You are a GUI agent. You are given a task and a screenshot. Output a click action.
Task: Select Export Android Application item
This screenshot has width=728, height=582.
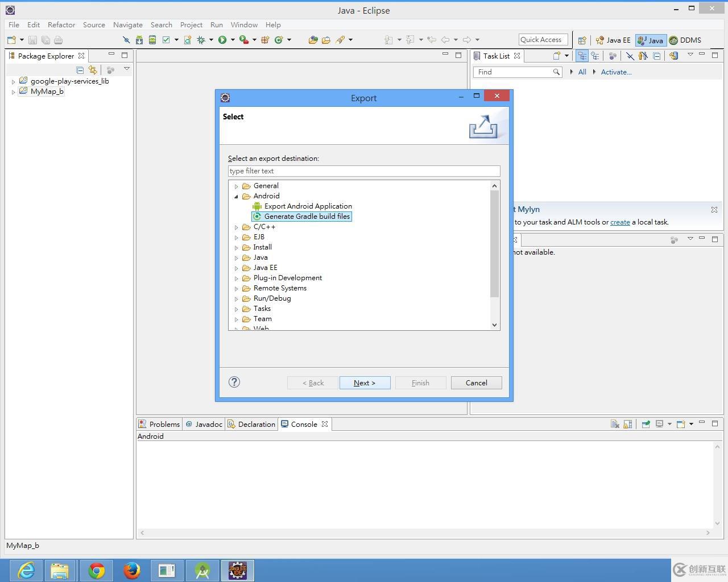[x=302, y=206]
